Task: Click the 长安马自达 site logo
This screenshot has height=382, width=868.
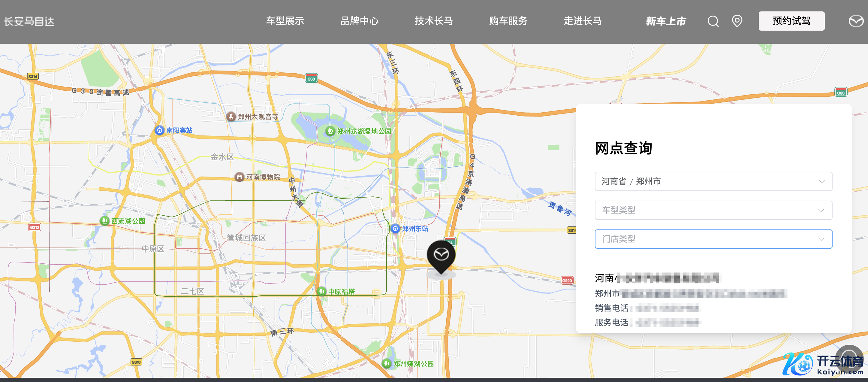Action: [x=29, y=21]
